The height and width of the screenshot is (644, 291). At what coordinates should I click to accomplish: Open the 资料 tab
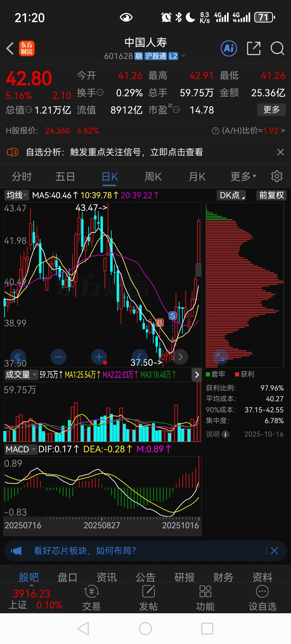click(x=262, y=577)
